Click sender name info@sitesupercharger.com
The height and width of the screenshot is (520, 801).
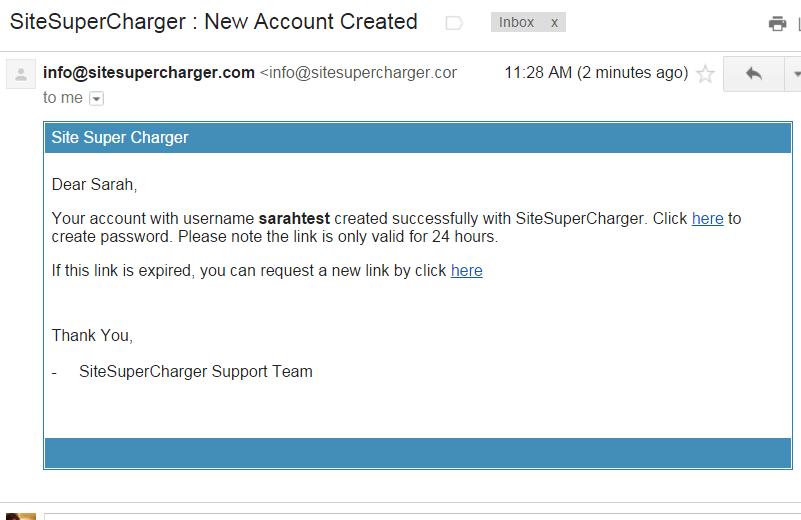149,73
